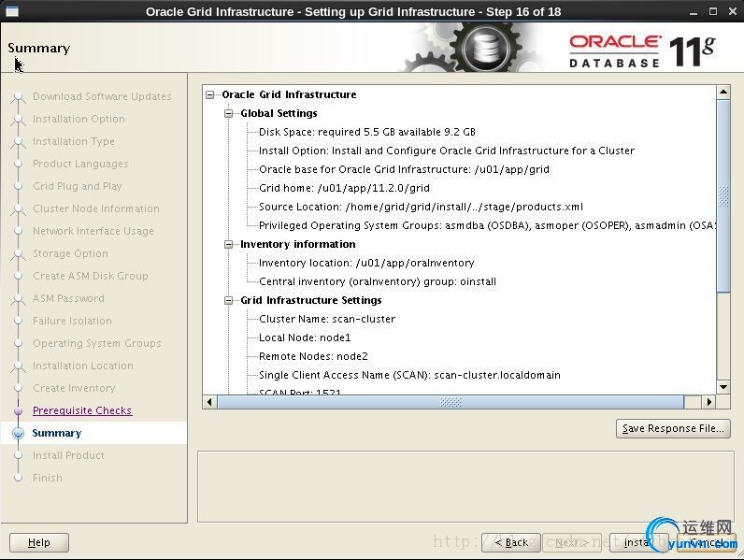Select the Storage Option step

point(70,253)
